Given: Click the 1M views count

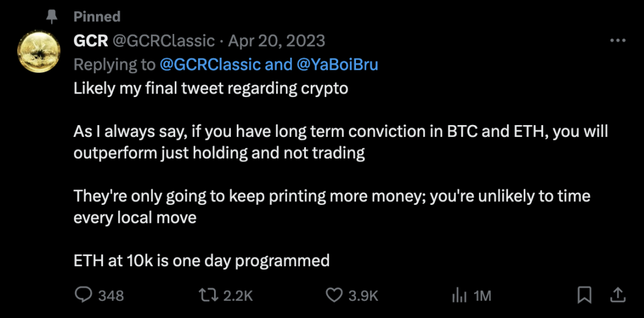Looking at the screenshot, I should [x=482, y=295].
